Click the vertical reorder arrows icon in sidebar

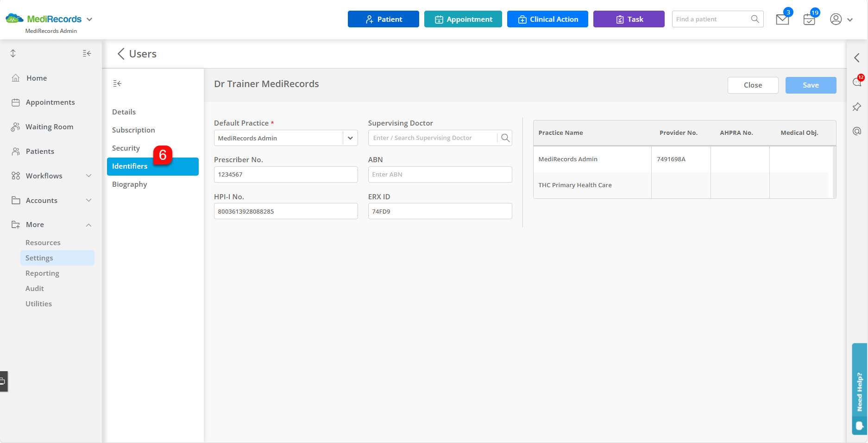[x=13, y=53]
